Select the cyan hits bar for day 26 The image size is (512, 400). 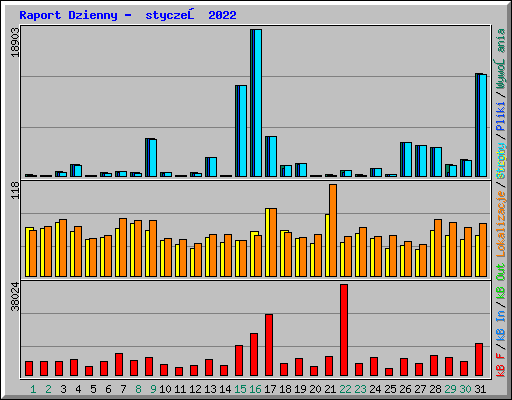point(408,159)
